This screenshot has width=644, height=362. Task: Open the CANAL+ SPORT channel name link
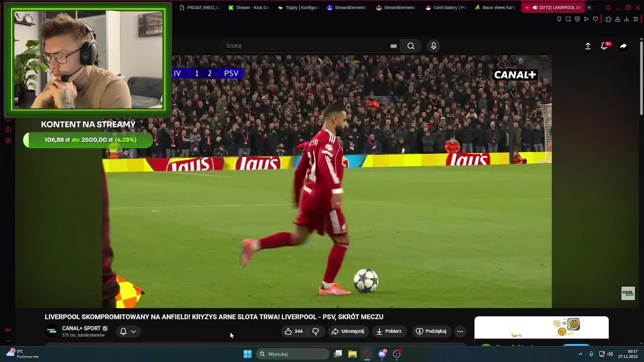click(x=82, y=328)
